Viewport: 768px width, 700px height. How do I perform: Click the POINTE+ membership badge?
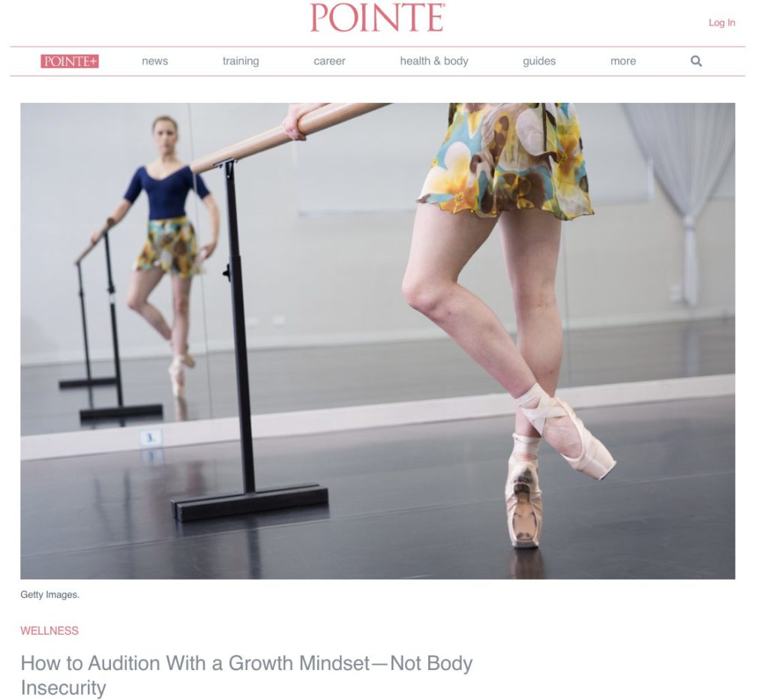(70, 62)
